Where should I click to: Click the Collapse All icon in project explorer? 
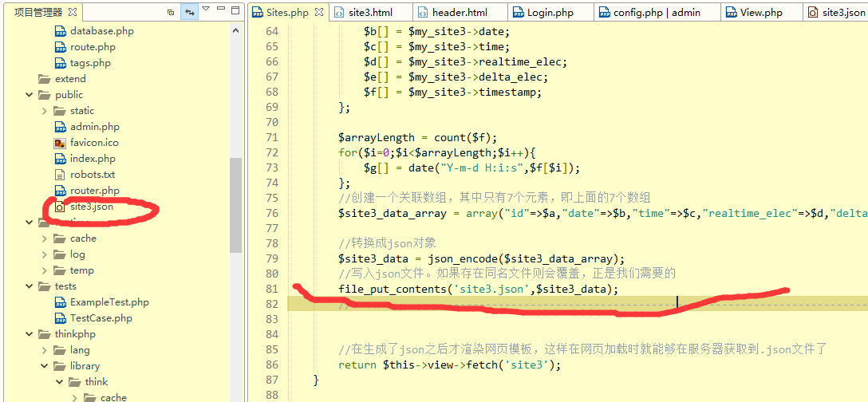pos(171,12)
